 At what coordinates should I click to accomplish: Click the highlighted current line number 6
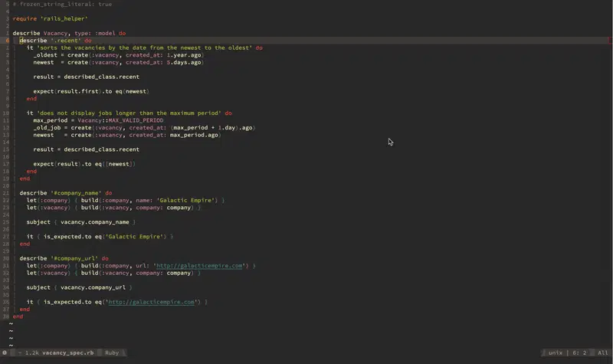coord(8,41)
